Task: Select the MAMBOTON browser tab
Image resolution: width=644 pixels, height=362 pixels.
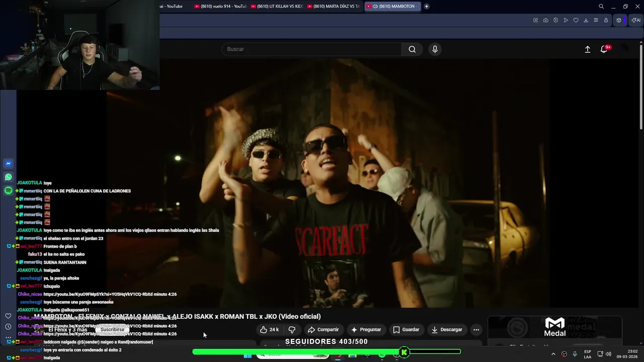Action: pyautogui.click(x=391, y=7)
